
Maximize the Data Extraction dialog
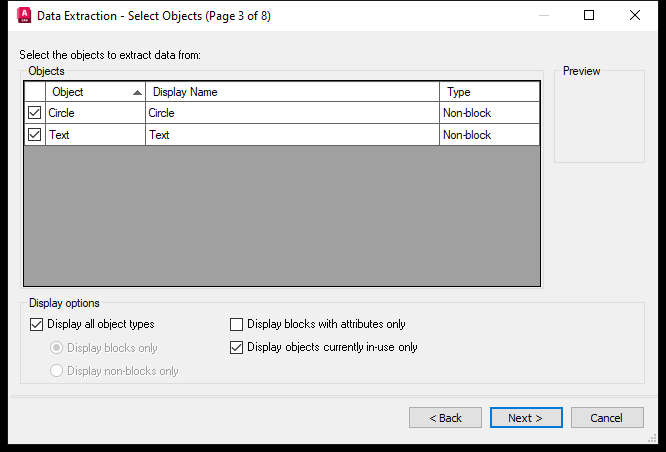[x=589, y=15]
